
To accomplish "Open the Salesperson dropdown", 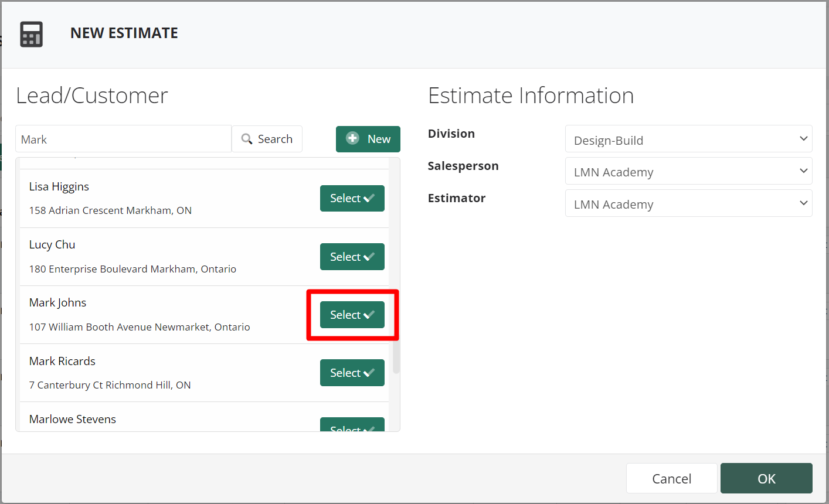I will [689, 171].
